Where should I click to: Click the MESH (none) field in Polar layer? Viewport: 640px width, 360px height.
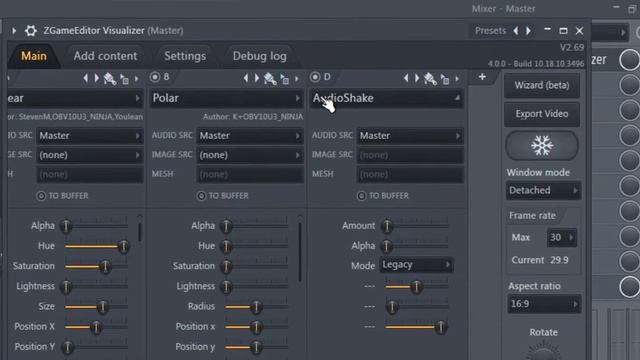(250, 175)
